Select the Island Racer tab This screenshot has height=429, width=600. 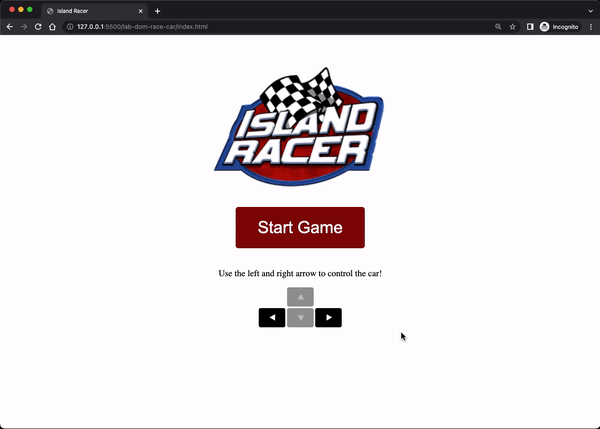(x=90, y=10)
